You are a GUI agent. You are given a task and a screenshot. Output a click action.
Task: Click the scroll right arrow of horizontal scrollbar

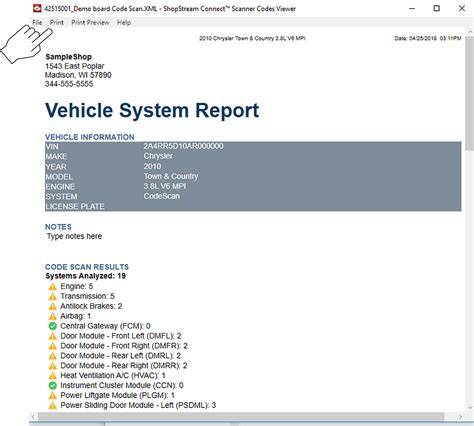(x=460, y=417)
